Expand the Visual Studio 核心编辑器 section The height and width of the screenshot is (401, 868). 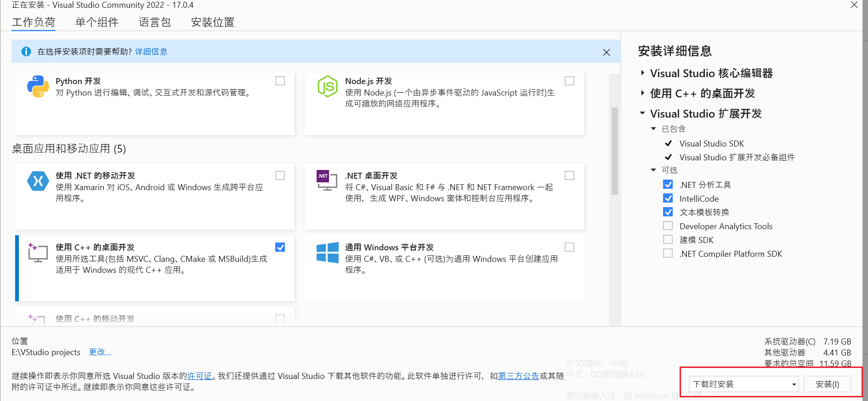coord(642,73)
